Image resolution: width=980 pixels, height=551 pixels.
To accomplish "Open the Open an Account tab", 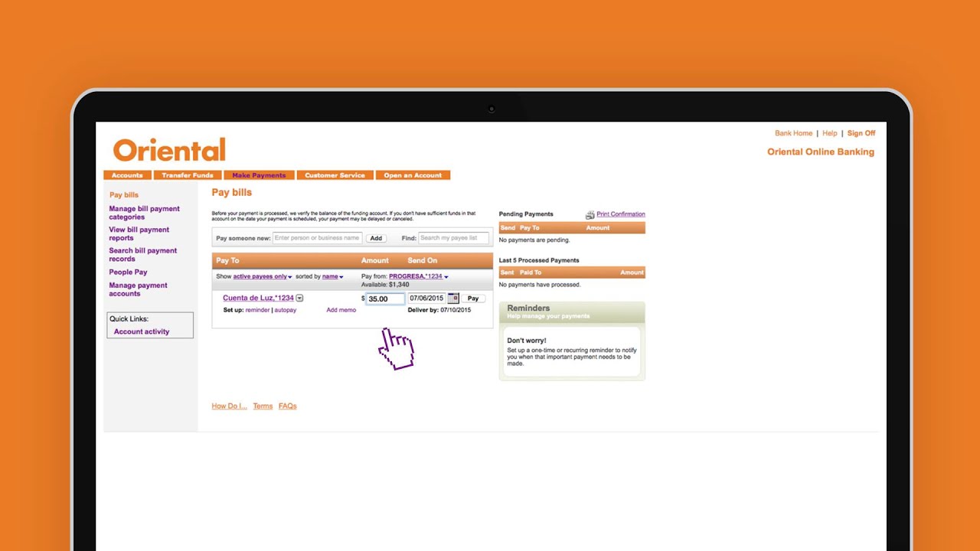I will point(413,175).
